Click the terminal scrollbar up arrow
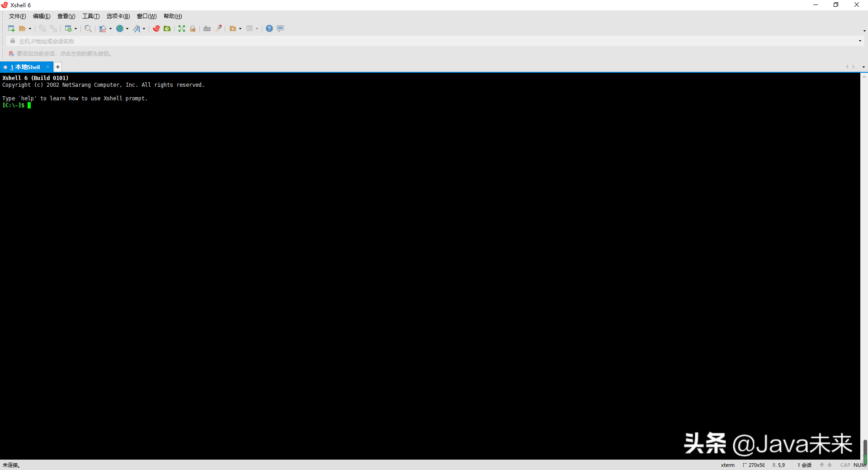The image size is (868, 470). tap(864, 77)
